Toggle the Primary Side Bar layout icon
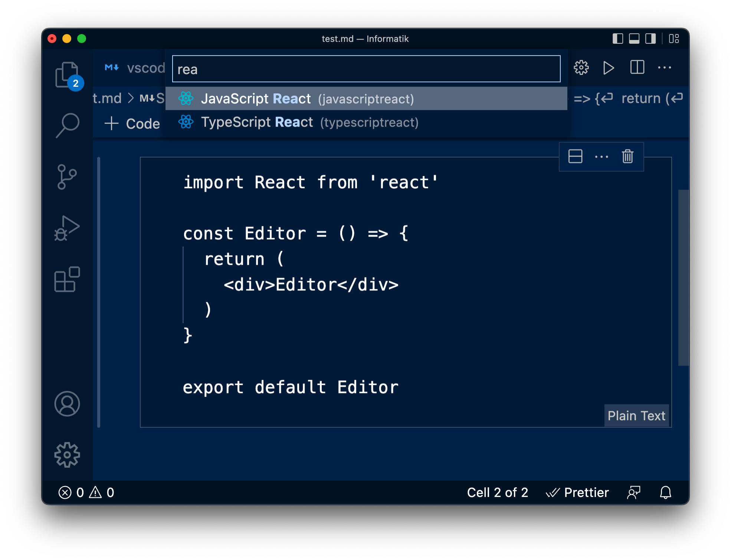The image size is (731, 560). (618, 39)
